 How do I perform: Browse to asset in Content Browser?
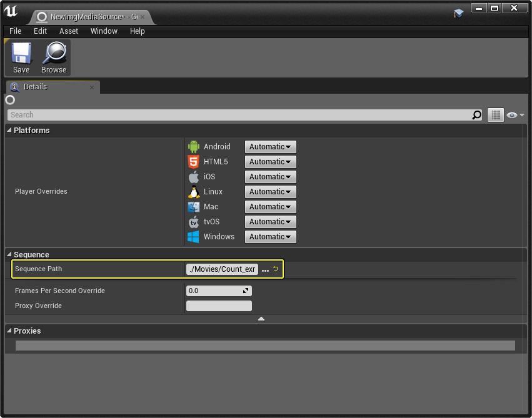pos(54,57)
